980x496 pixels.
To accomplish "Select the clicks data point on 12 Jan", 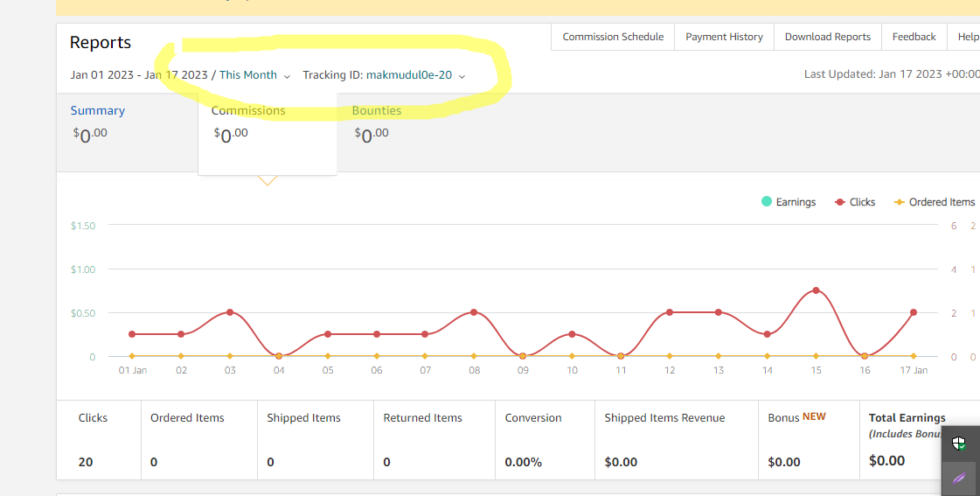I will 670,312.
